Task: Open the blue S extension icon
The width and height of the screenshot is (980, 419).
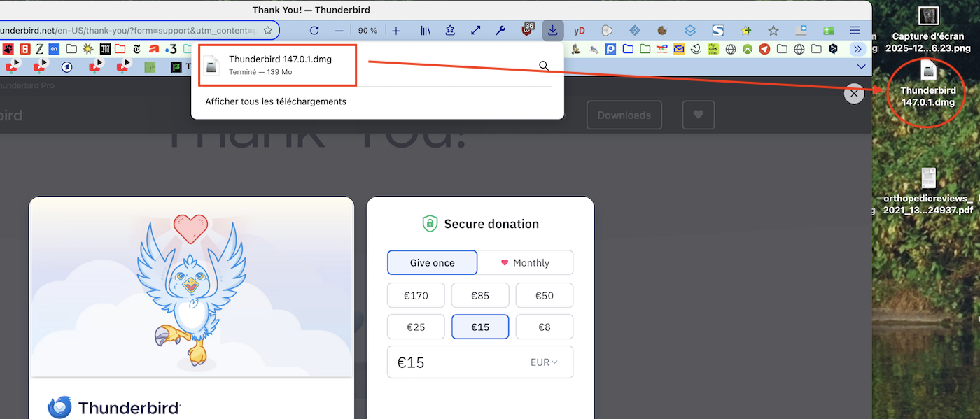Action: [x=717, y=31]
